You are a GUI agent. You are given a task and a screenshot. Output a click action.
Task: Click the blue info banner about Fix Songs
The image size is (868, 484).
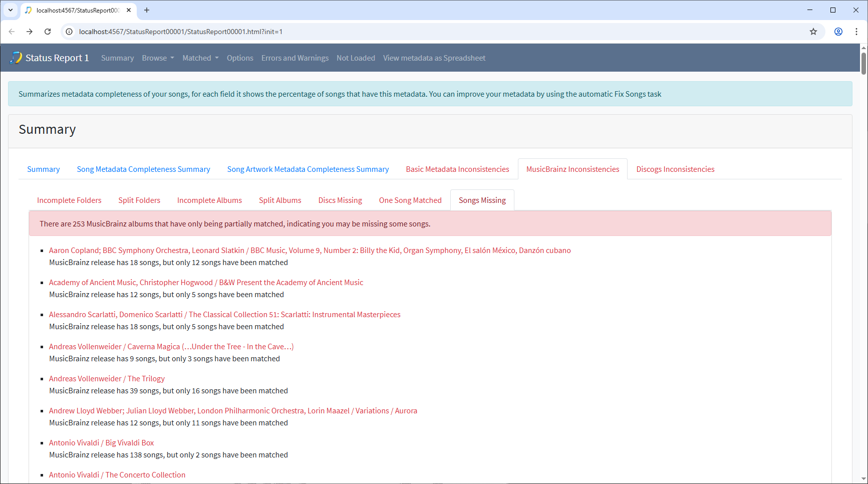(x=430, y=94)
